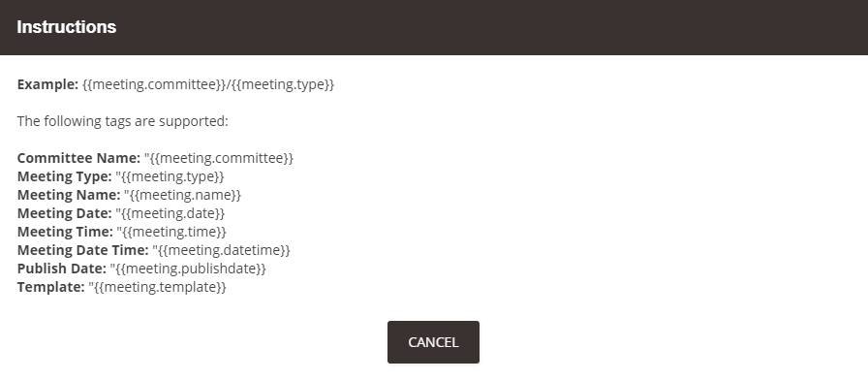Click the {{meeting.type}} tag in list
868x380 pixels.
click(170, 176)
